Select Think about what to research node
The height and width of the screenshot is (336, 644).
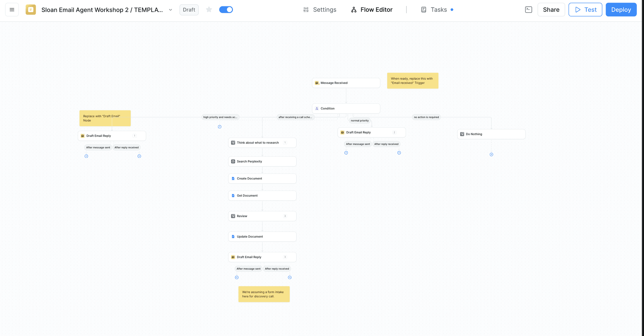262,143
